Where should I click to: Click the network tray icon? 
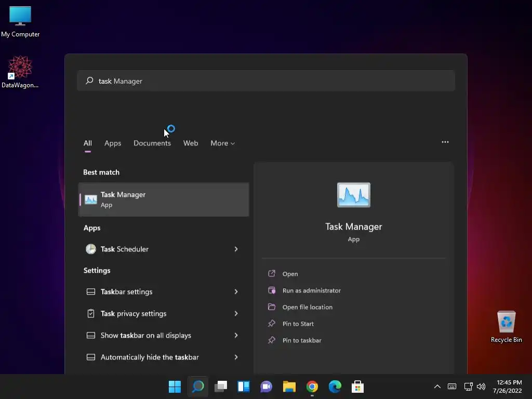pyautogui.click(x=468, y=387)
